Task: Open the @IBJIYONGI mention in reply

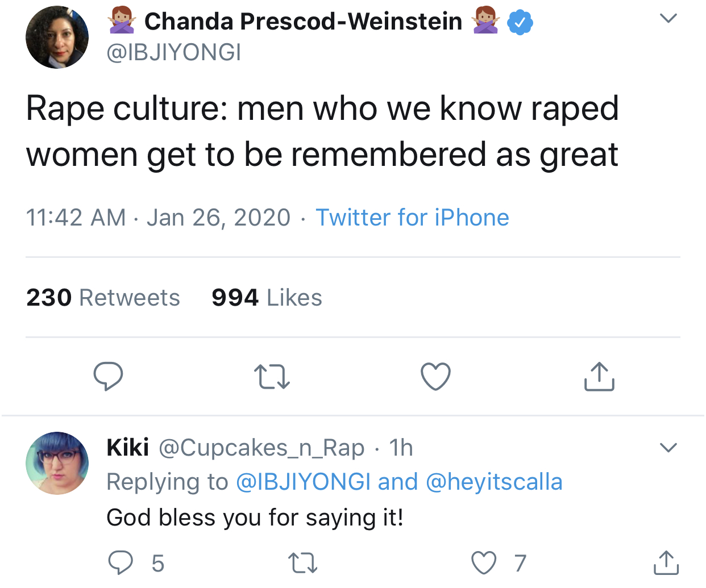Action: (303, 482)
